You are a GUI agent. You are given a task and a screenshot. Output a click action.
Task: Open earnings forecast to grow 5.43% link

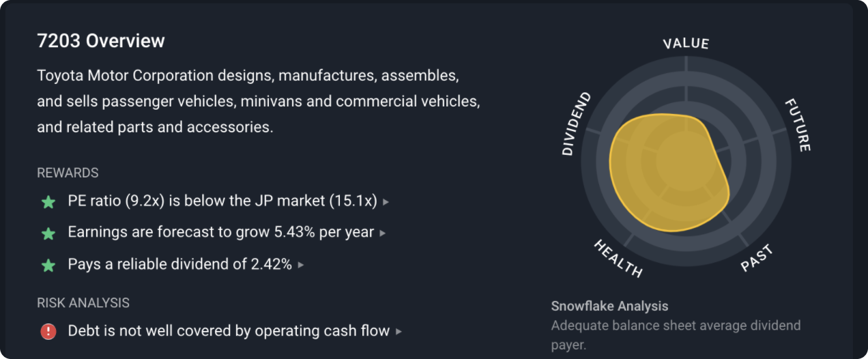coord(221,232)
